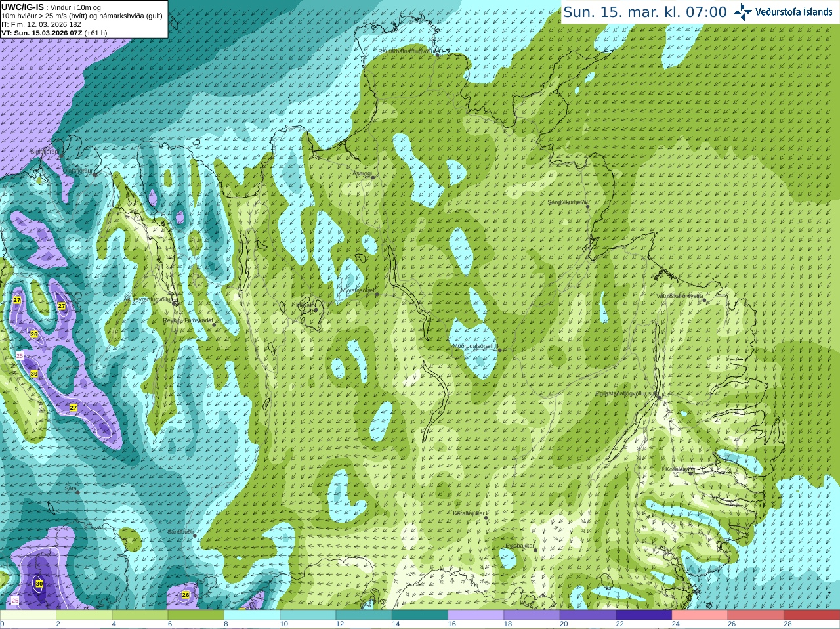Select the VT: Sun. 15.03.2026 07Z line

(54, 33)
